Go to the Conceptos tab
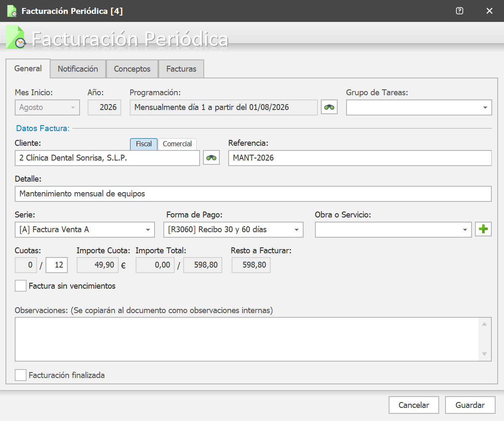 [132, 69]
